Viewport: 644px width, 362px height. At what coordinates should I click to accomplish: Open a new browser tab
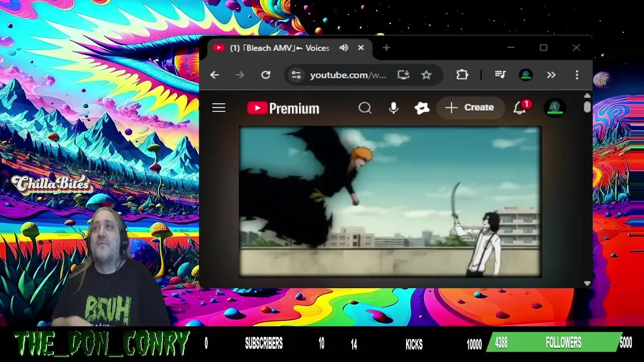coord(386,48)
